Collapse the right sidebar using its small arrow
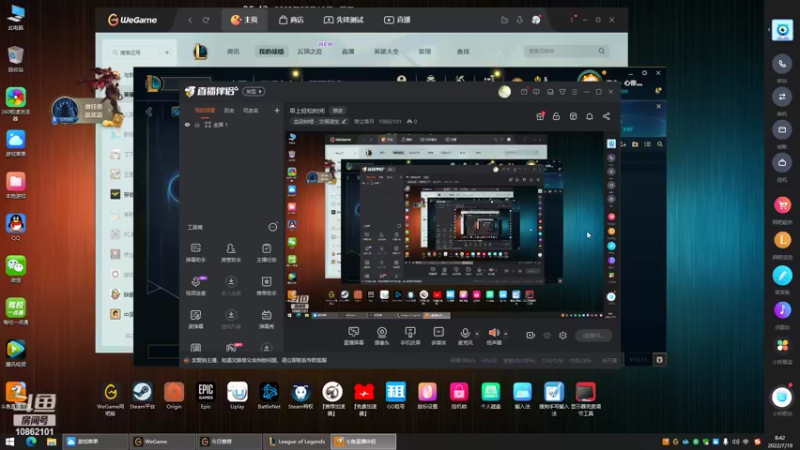 pos(769,30)
